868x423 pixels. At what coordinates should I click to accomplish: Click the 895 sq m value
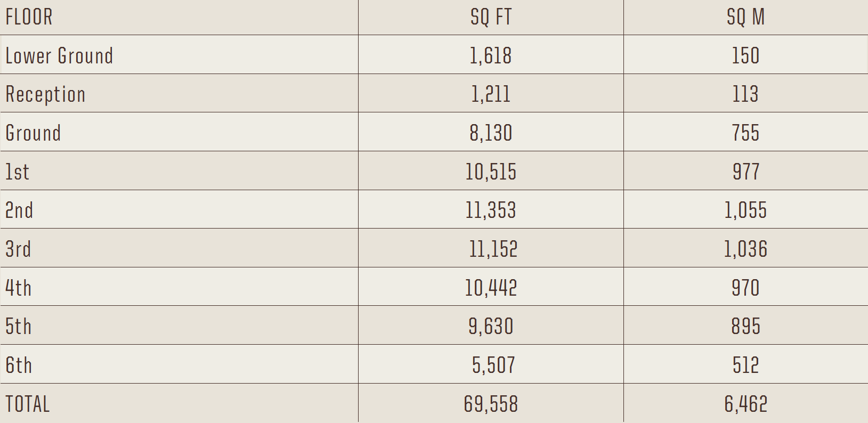click(x=745, y=326)
